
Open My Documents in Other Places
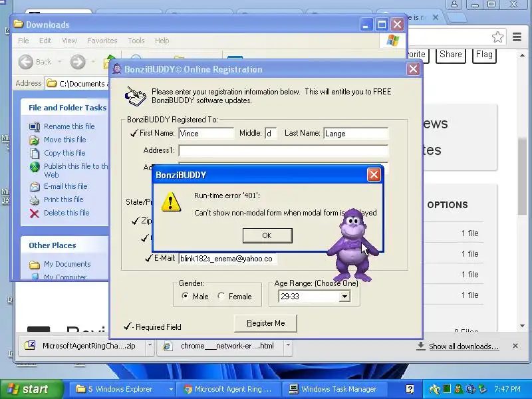coord(67,264)
